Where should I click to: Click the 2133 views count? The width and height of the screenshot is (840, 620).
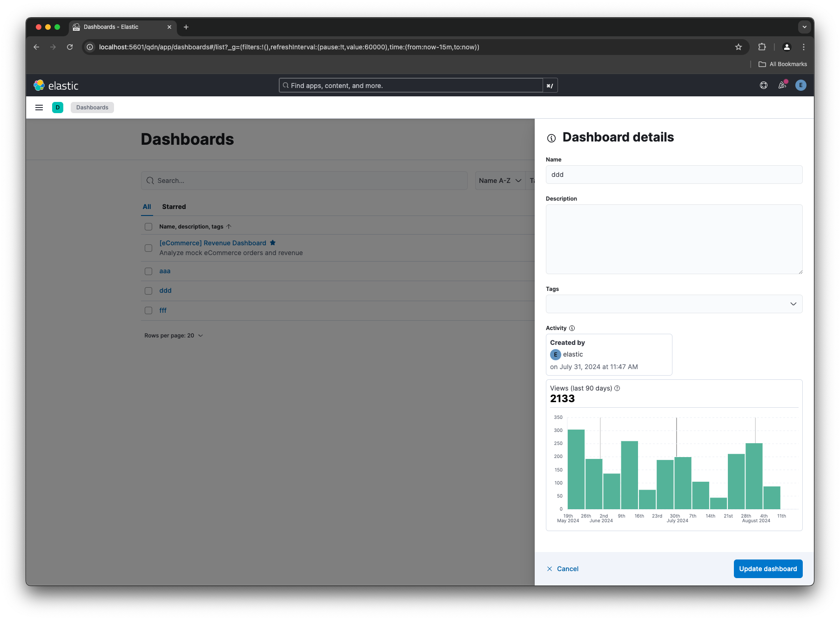coord(562,399)
